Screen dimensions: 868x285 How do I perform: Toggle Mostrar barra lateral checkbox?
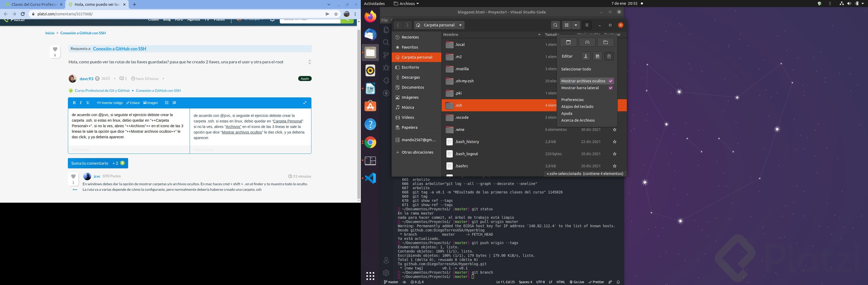(610, 88)
